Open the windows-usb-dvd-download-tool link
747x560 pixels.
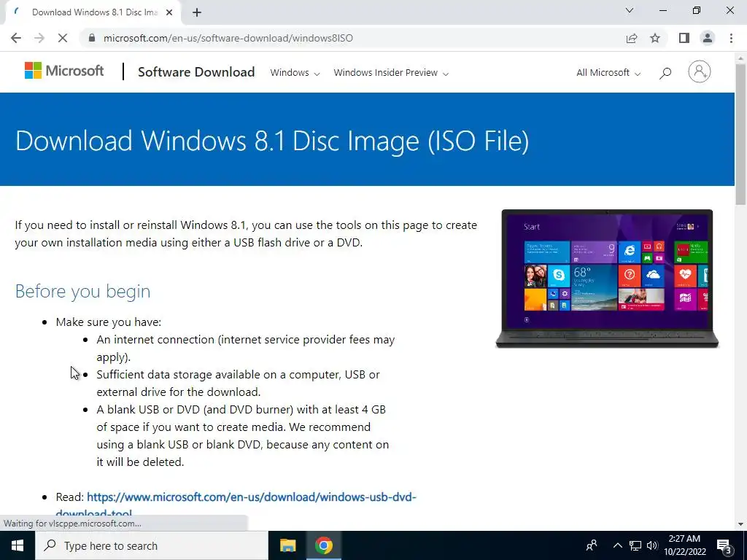251,497
